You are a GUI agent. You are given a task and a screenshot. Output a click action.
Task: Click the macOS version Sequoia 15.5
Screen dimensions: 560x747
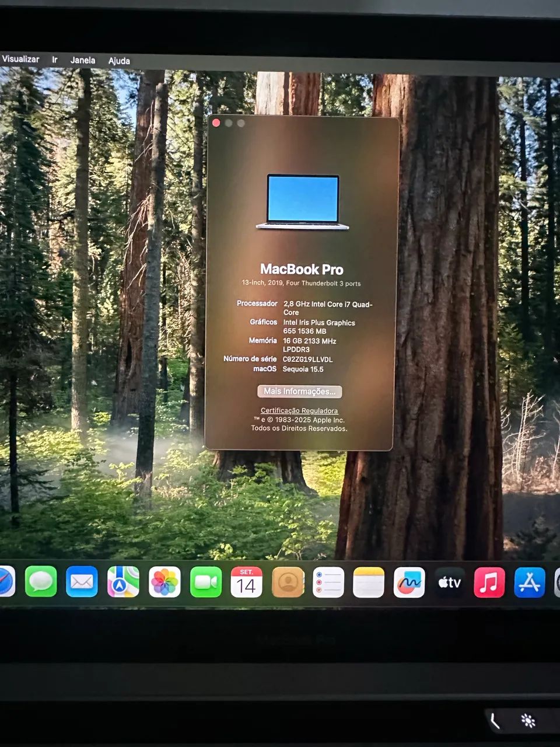(303, 369)
